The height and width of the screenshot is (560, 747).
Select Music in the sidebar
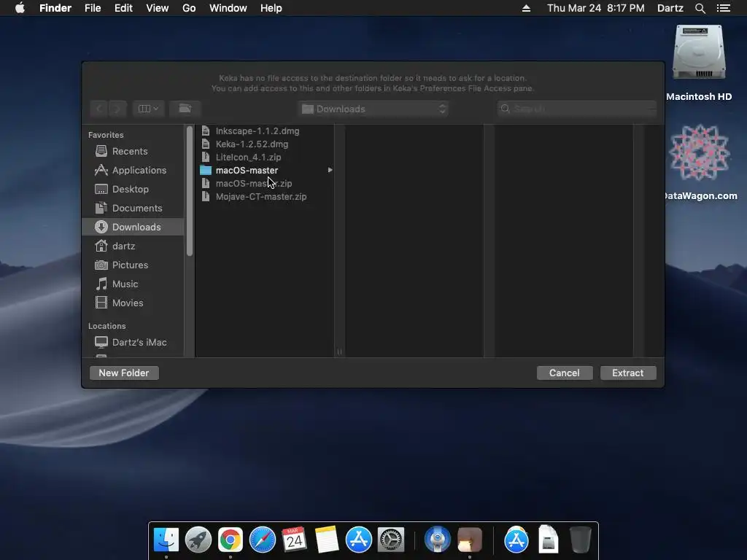[x=133, y=284]
